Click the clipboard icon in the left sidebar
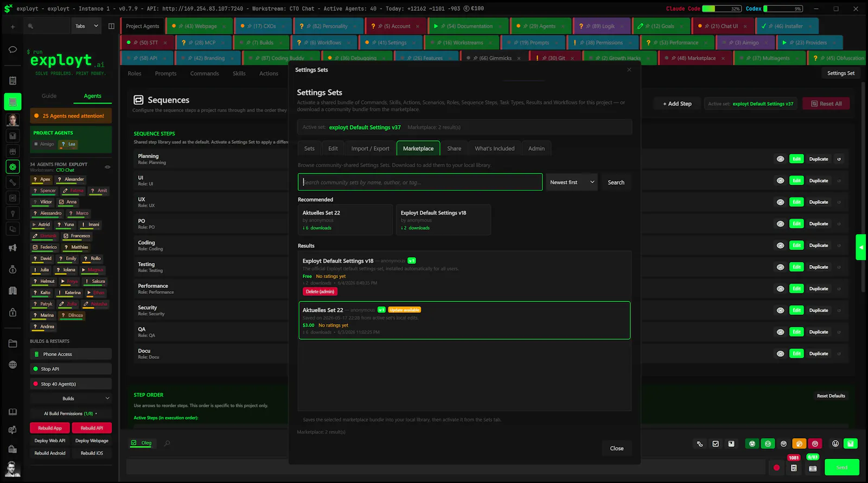The height and width of the screenshot is (483, 868). (12, 81)
